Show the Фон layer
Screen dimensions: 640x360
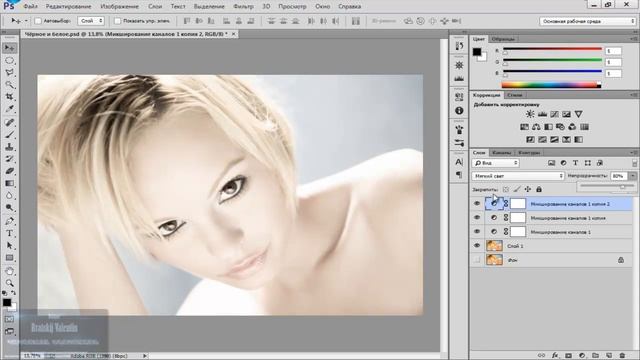pyautogui.click(x=477, y=260)
